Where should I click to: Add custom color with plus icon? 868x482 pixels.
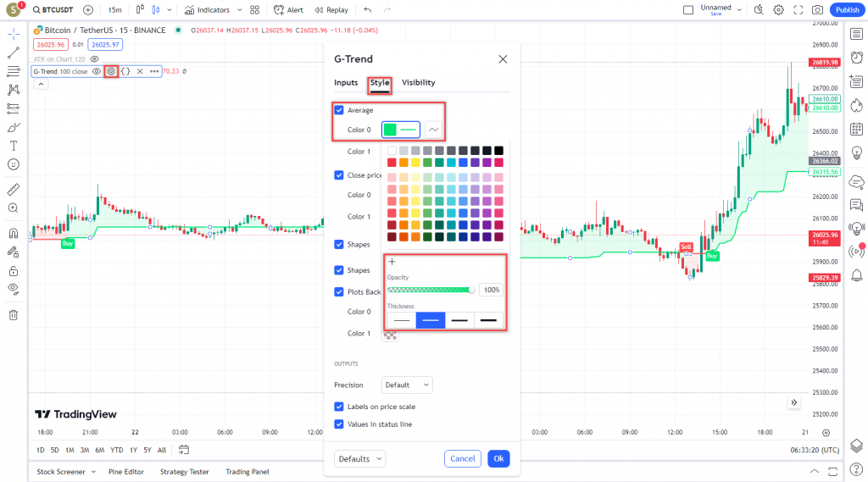(392, 262)
